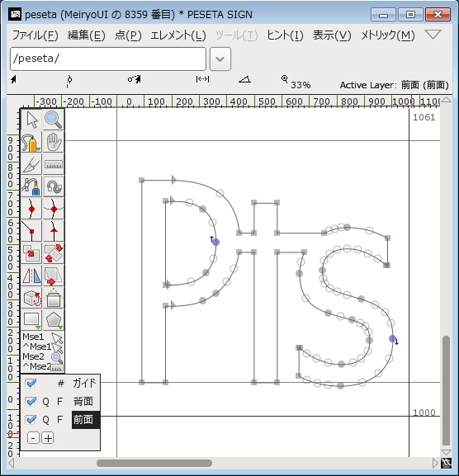The height and width of the screenshot is (476, 459).
Task: Select the Freehand draw tool
Action: click(31, 142)
